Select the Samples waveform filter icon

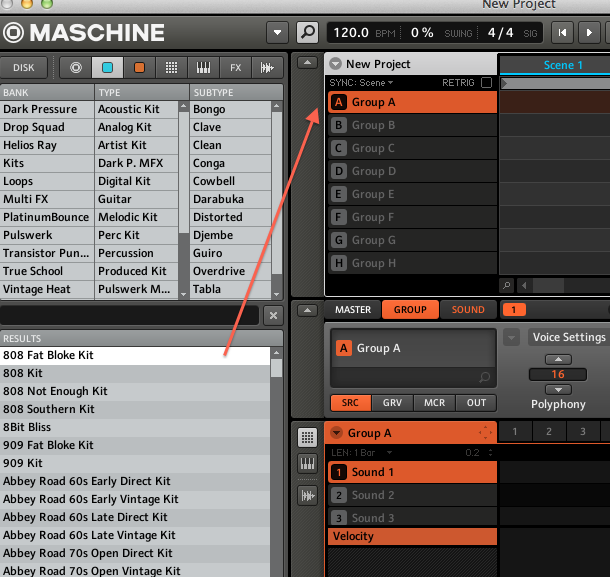[x=267, y=68]
